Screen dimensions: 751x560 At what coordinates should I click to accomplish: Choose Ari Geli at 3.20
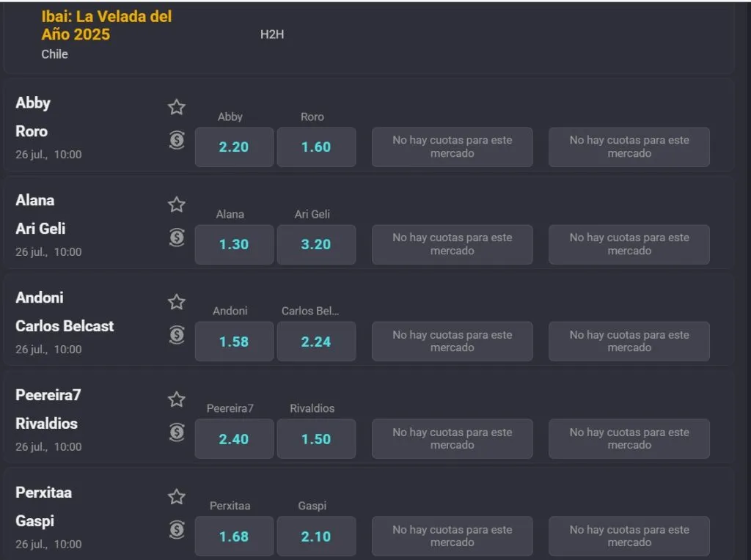(316, 244)
